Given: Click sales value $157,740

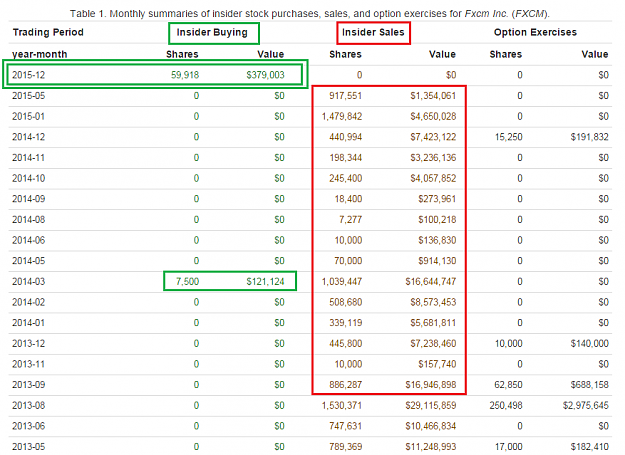Looking at the screenshot, I should (x=437, y=364).
